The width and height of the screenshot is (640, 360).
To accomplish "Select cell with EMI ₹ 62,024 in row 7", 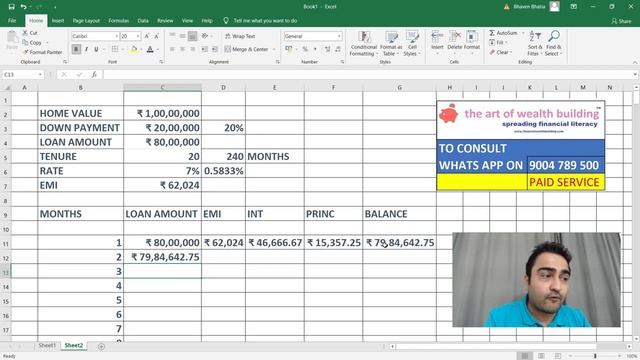I will 162,185.
